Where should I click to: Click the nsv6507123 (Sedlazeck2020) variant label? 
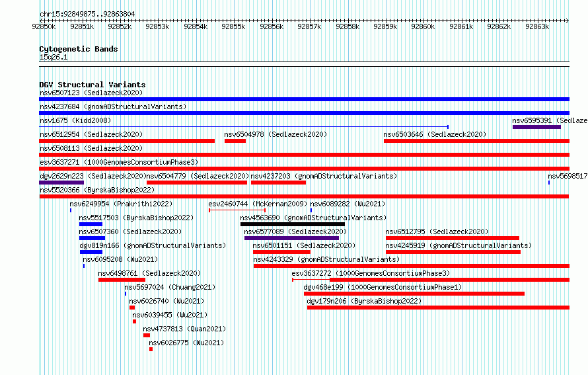click(91, 93)
